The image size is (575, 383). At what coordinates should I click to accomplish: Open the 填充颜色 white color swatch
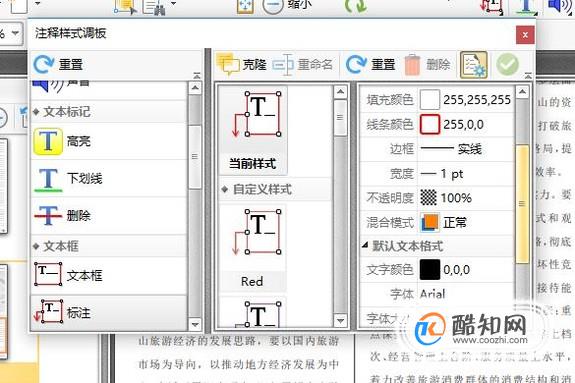click(429, 99)
